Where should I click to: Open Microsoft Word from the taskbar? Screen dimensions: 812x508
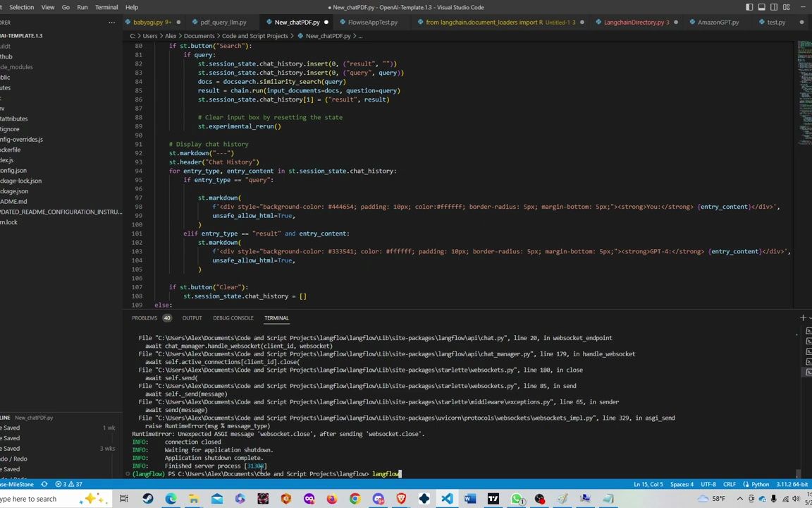coord(470,499)
